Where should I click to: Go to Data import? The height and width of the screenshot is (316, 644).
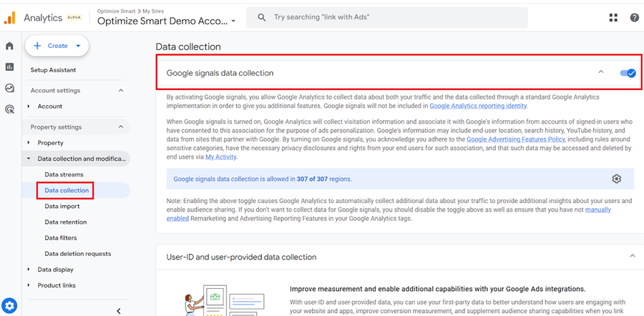pyautogui.click(x=62, y=207)
